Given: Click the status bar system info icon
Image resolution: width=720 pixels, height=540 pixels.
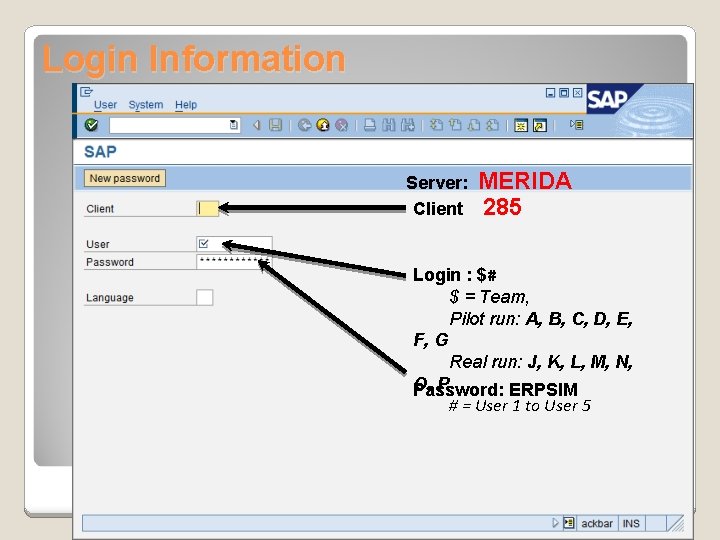Looking at the screenshot, I should pyautogui.click(x=569, y=523).
